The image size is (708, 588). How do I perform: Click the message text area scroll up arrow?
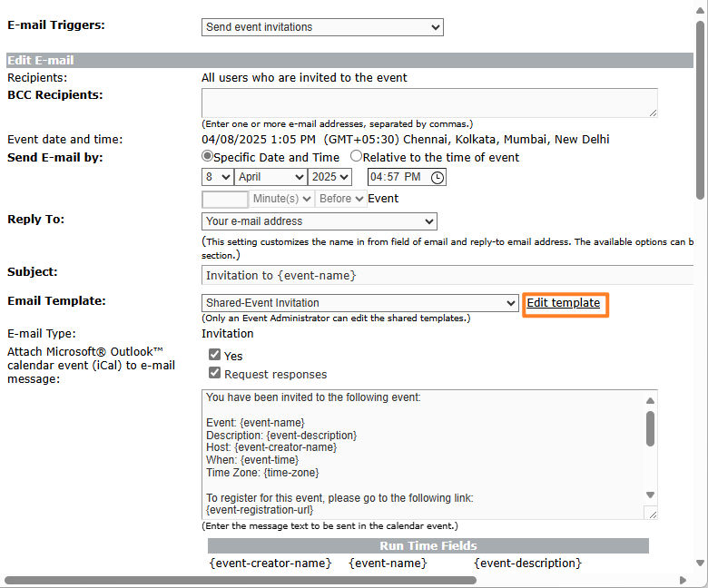650,401
